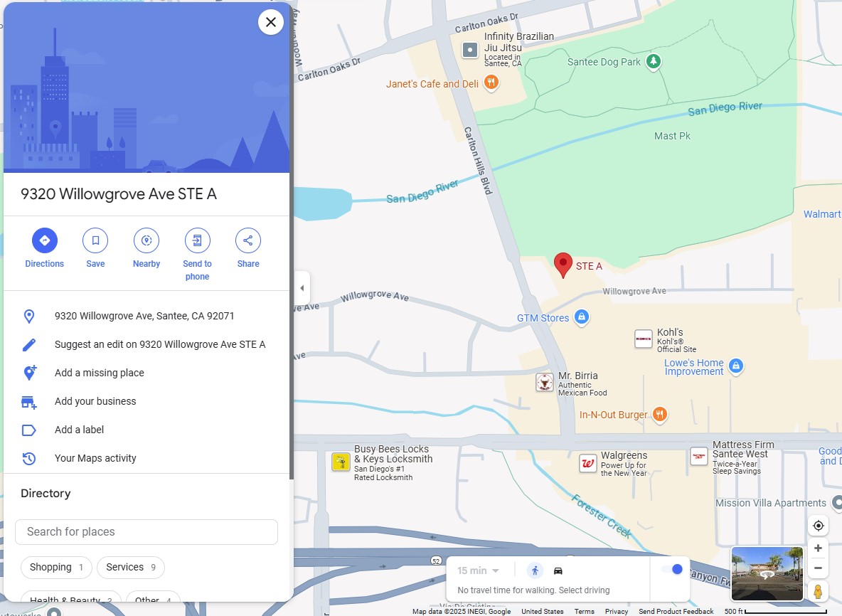Select Lowe's Home Improvement marker
The height and width of the screenshot is (616, 842).
pos(735,366)
